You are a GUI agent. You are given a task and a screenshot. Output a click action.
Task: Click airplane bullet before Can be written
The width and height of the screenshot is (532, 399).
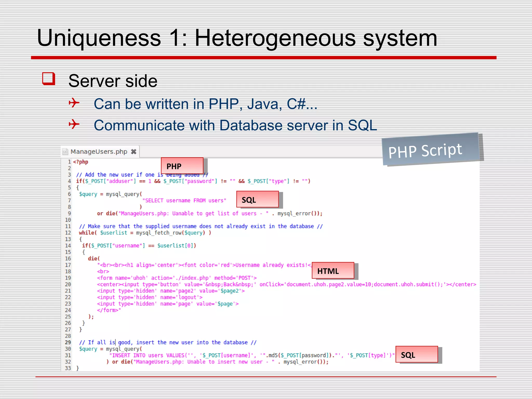coord(74,103)
